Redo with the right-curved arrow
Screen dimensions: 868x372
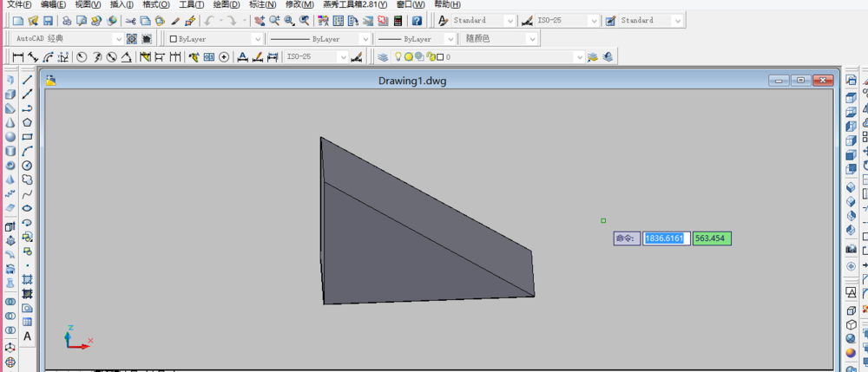point(233,21)
